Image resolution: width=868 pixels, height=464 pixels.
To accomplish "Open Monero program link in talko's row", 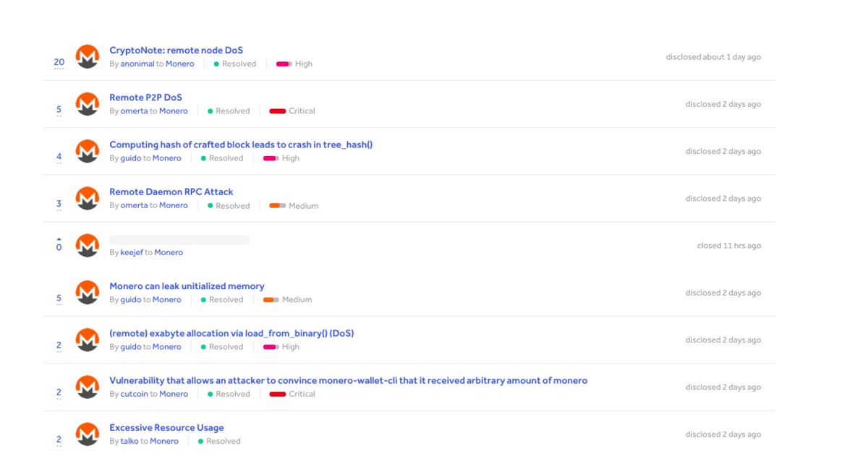I will (x=164, y=441).
